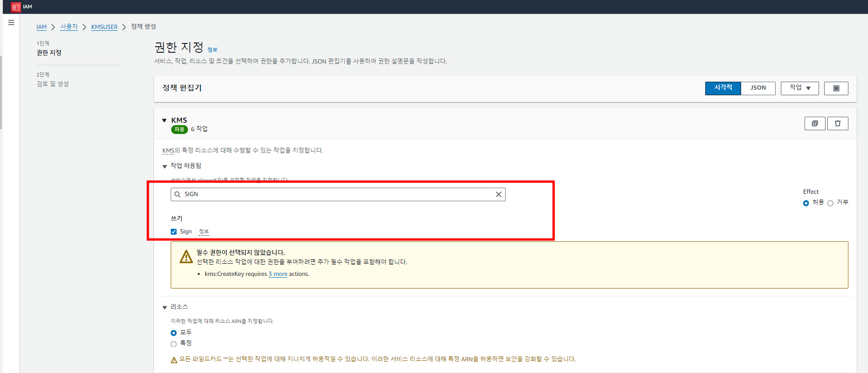Open the '3 more' required actions link

[x=278, y=274]
